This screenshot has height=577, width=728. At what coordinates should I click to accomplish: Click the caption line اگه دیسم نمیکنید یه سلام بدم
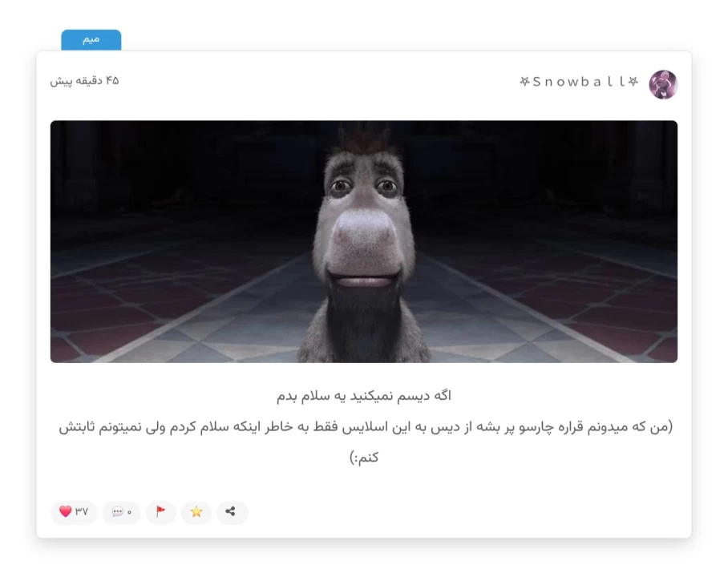(363, 396)
